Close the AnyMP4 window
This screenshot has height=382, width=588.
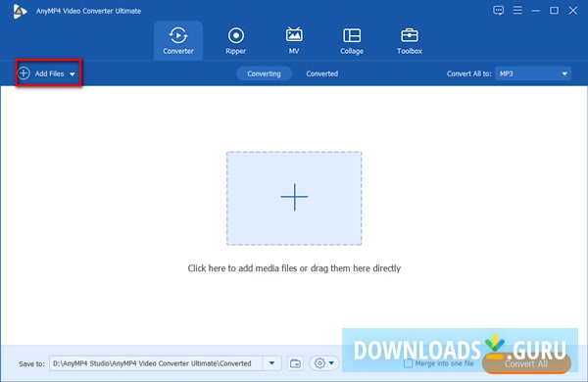click(x=573, y=11)
